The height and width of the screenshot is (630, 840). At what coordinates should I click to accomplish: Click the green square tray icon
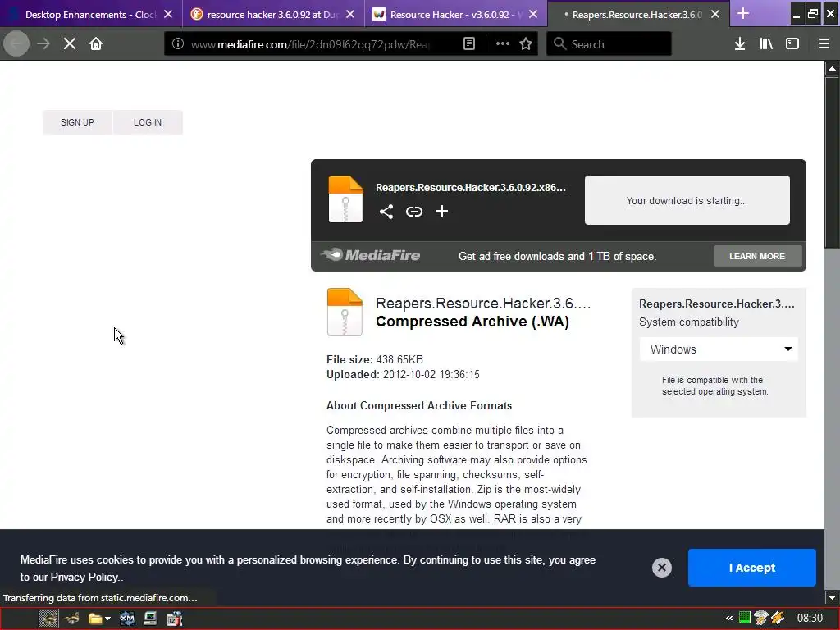click(x=745, y=618)
